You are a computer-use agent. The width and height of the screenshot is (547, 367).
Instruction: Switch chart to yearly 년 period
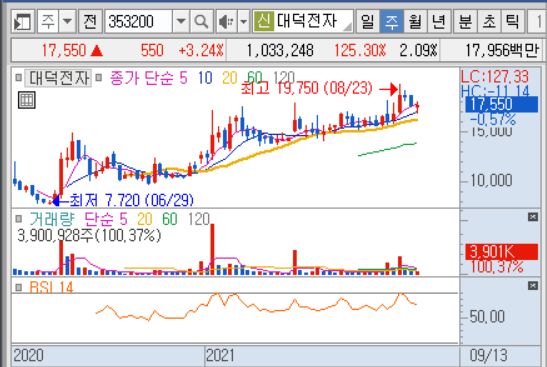click(439, 22)
